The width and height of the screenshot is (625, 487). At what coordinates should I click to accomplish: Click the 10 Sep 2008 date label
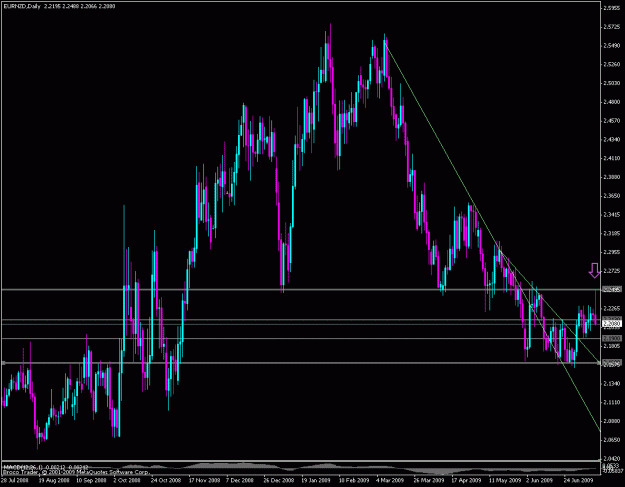(91, 481)
